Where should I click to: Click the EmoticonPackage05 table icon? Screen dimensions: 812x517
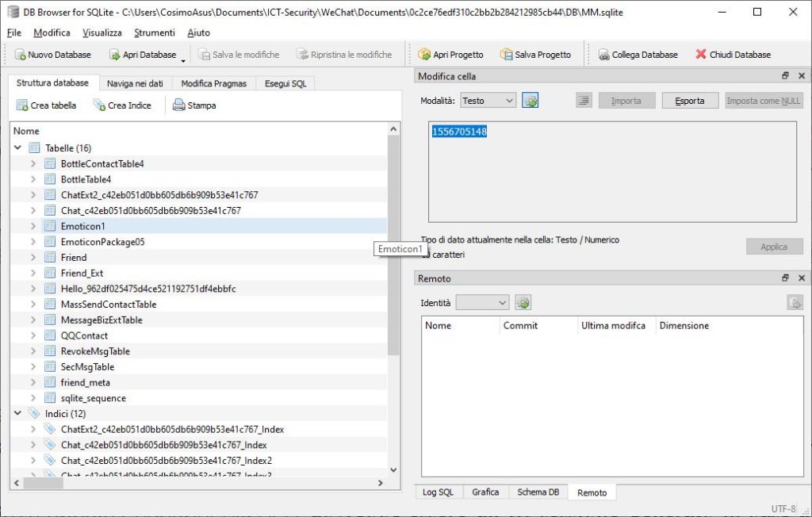(x=50, y=241)
